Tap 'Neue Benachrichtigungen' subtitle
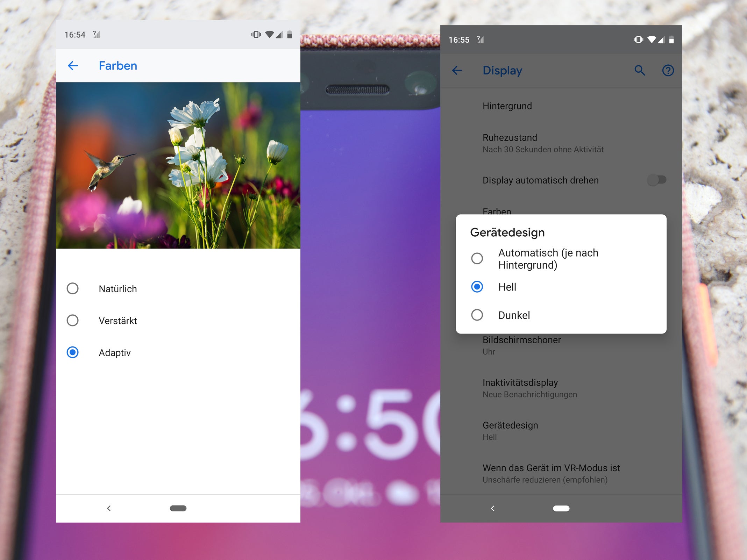 530,394
